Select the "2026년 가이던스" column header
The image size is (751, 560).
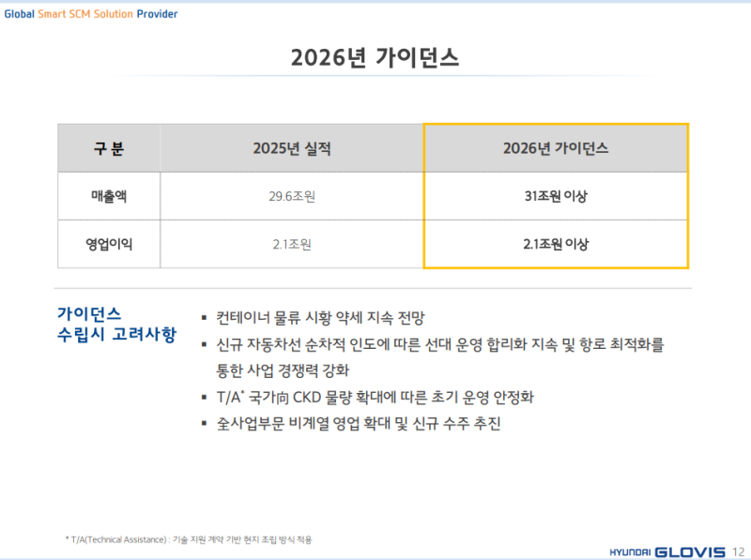coord(556,148)
